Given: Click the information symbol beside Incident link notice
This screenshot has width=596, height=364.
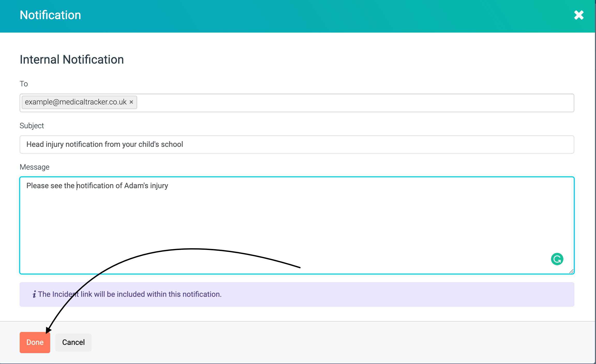Looking at the screenshot, I should click(34, 294).
